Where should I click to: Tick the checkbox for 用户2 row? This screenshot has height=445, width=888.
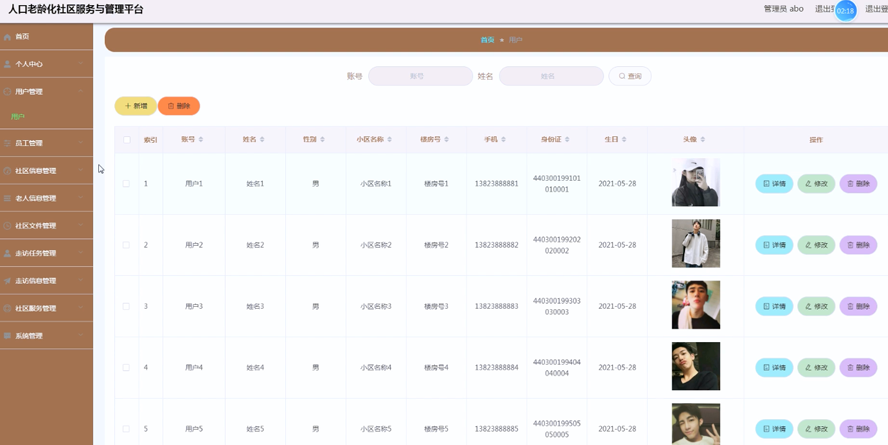click(126, 245)
